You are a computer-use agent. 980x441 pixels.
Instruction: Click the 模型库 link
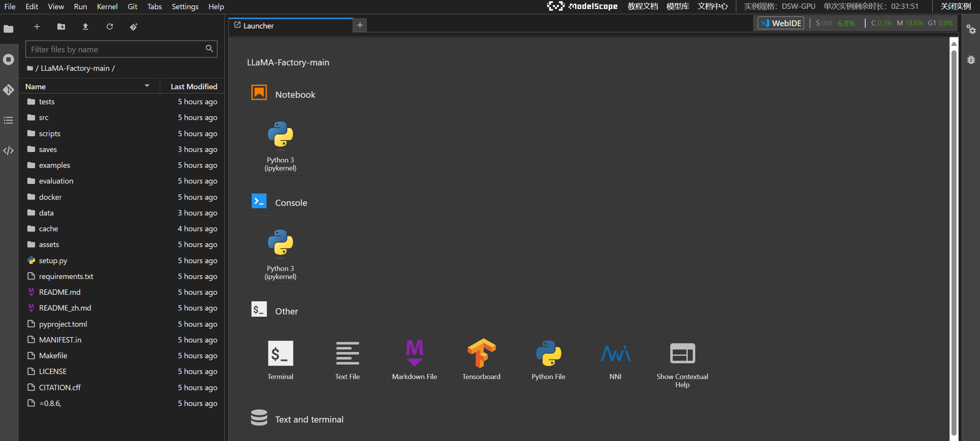pyautogui.click(x=678, y=6)
